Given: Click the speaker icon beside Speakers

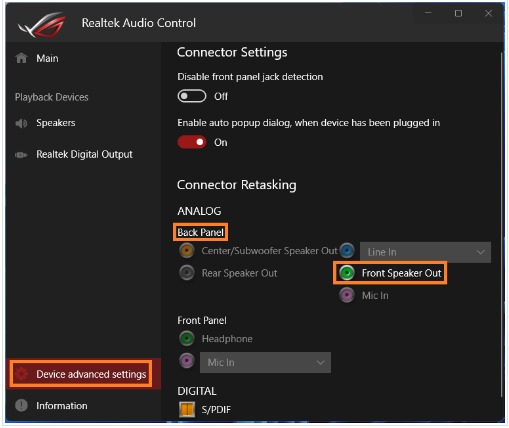Looking at the screenshot, I should (21, 123).
